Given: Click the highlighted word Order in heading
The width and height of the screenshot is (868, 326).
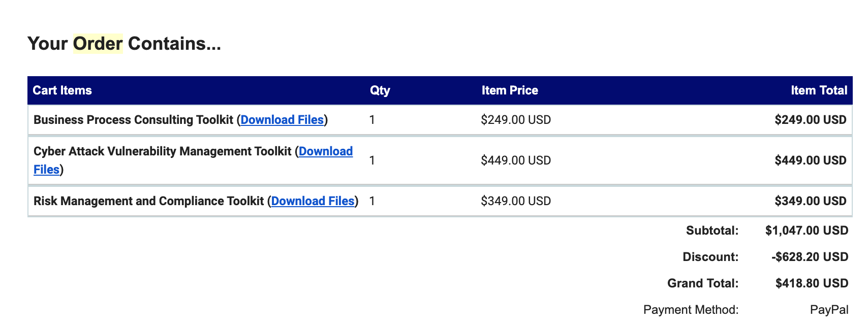Looking at the screenshot, I should 98,44.
